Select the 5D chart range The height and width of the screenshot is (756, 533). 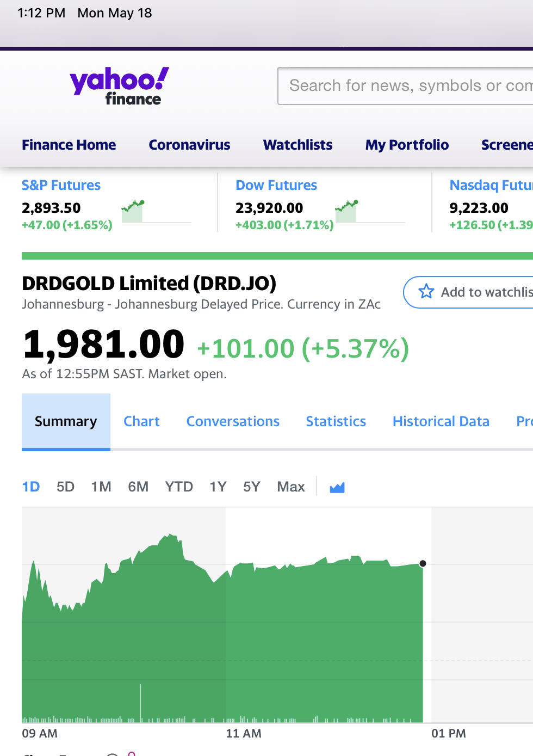[65, 487]
